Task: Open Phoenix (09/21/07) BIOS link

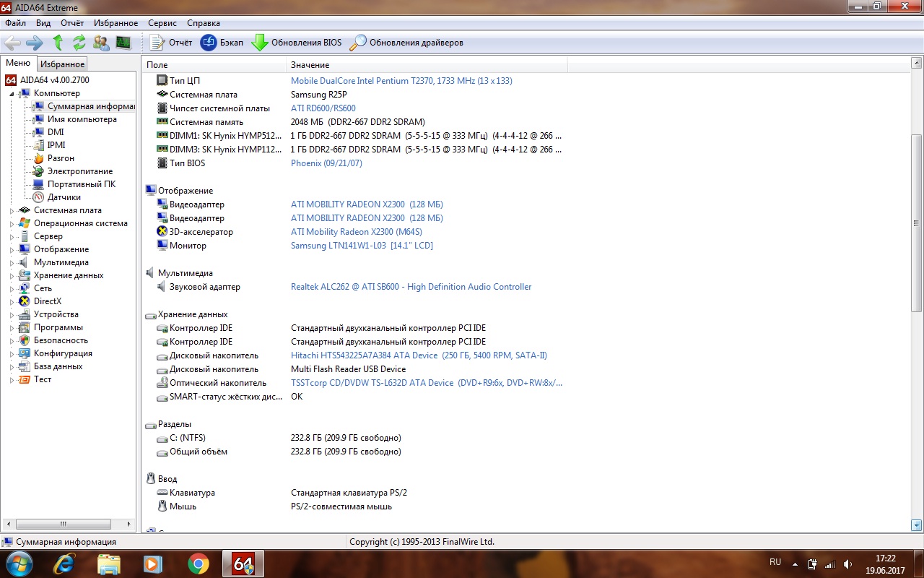Action: [326, 163]
